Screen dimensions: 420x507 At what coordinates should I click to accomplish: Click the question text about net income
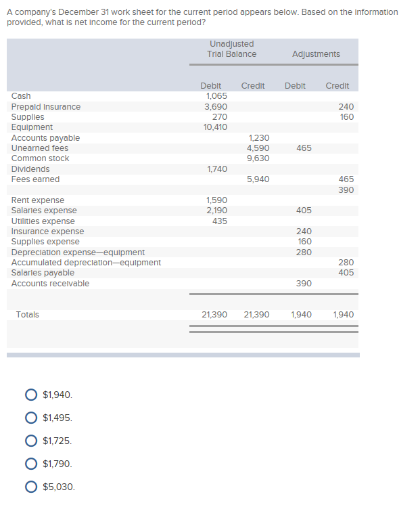click(202, 17)
